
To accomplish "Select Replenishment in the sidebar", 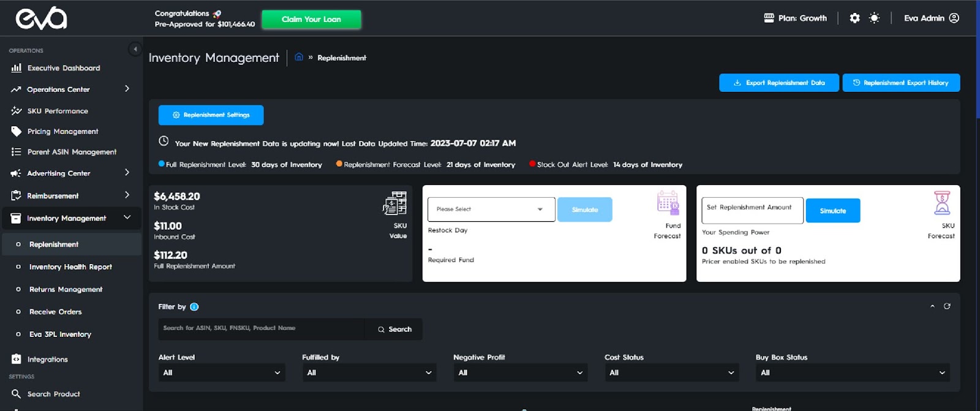I will pyautogui.click(x=72, y=244).
